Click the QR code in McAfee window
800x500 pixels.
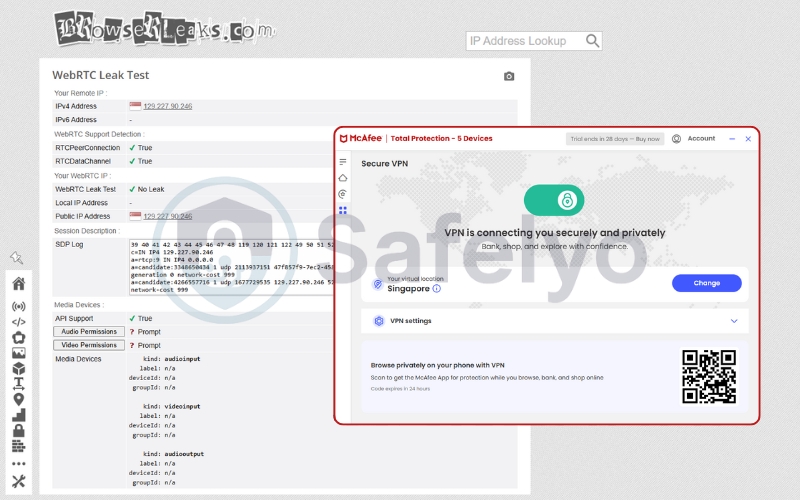point(709,377)
